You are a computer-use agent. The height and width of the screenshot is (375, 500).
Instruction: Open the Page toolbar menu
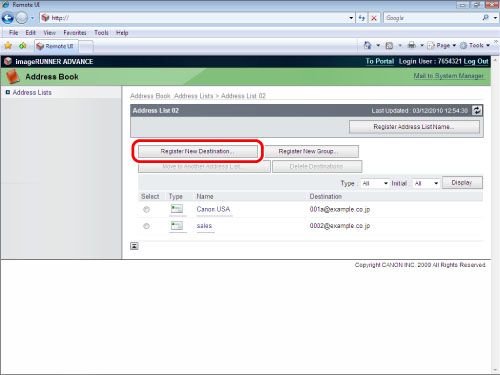(442, 45)
